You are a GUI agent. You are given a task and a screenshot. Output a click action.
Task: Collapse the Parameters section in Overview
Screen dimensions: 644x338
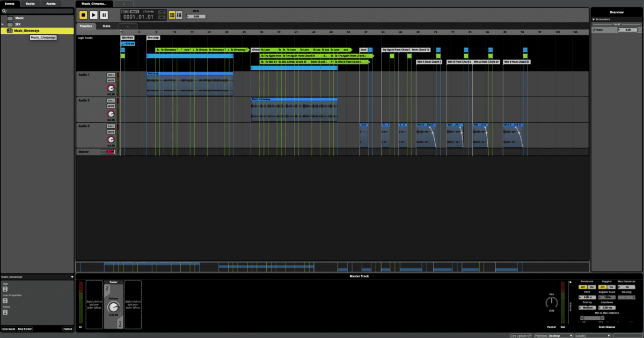point(594,19)
